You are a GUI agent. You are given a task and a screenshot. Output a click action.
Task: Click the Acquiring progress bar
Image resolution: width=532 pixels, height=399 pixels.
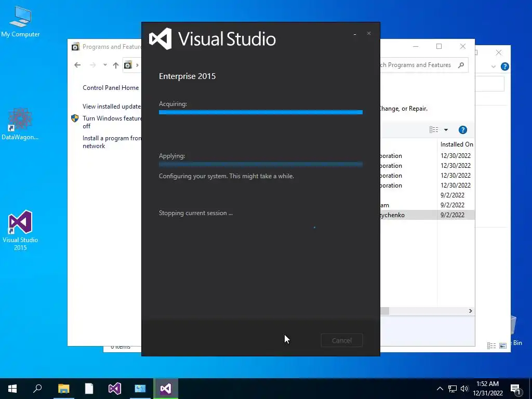click(x=261, y=112)
